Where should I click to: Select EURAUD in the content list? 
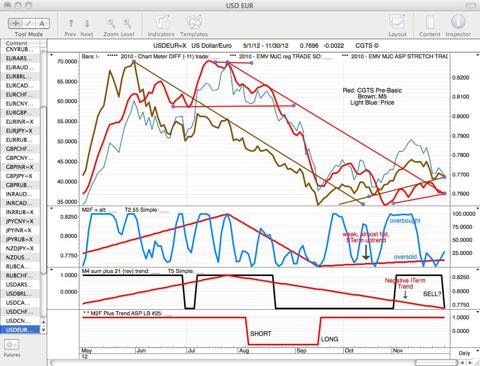[20, 67]
